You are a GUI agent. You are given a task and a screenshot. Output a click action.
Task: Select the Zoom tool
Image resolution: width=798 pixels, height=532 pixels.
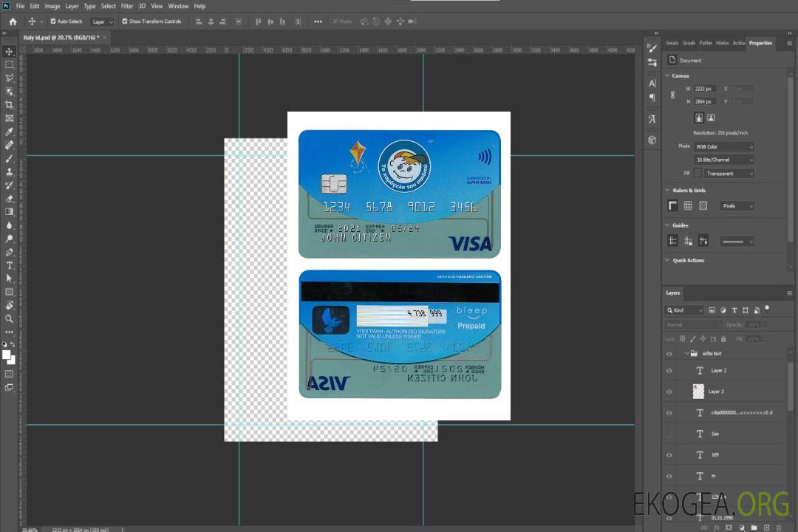click(9, 318)
